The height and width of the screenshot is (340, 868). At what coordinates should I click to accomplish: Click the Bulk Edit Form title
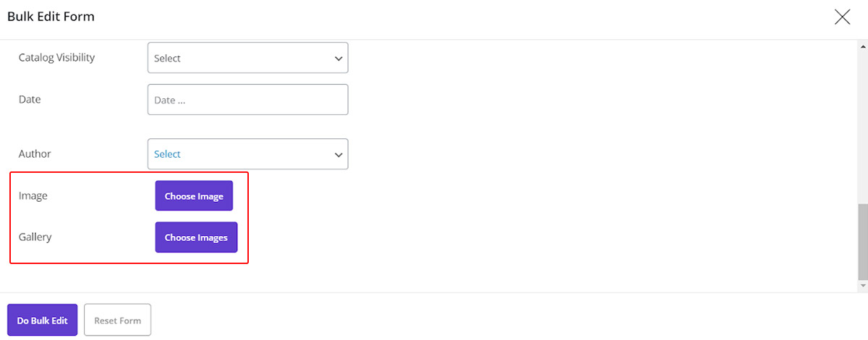(x=51, y=16)
